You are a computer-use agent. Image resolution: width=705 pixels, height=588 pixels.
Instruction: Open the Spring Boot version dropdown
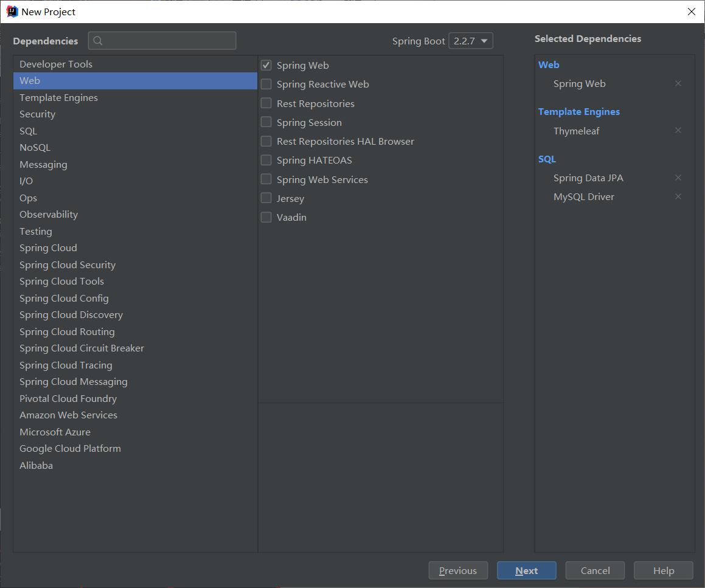click(471, 41)
